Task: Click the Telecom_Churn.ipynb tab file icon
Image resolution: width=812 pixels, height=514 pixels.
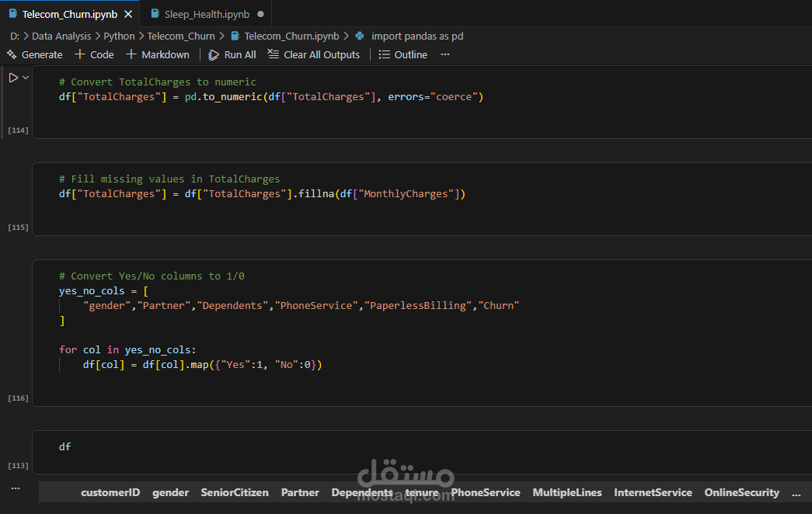Action: point(13,14)
